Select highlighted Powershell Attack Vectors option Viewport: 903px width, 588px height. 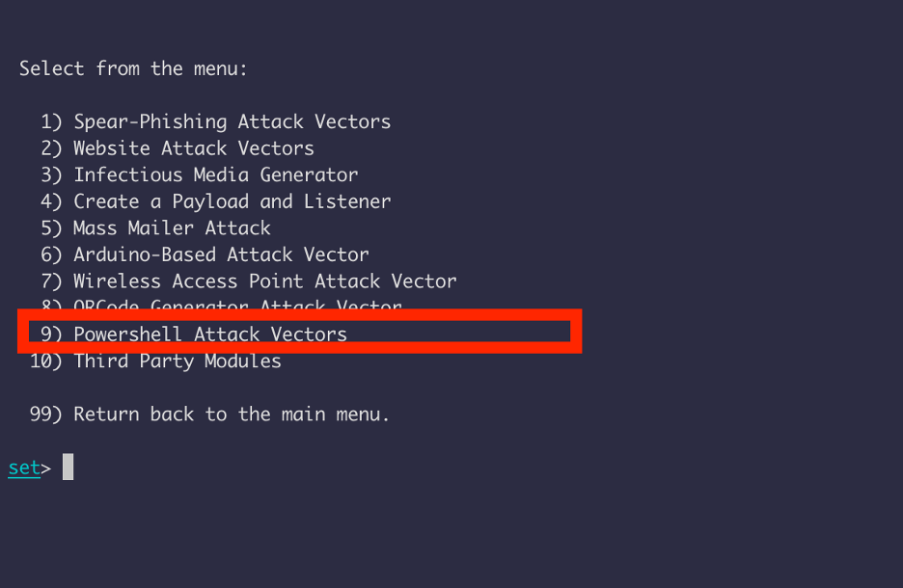point(194,334)
